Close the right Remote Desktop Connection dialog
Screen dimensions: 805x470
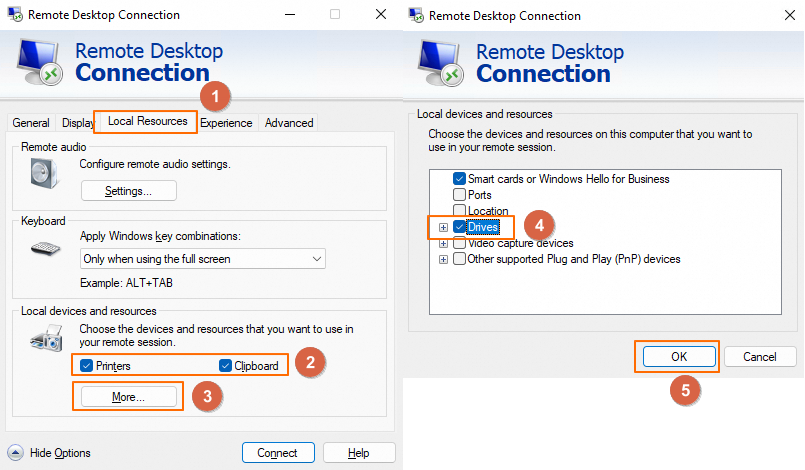pyautogui.click(x=790, y=15)
